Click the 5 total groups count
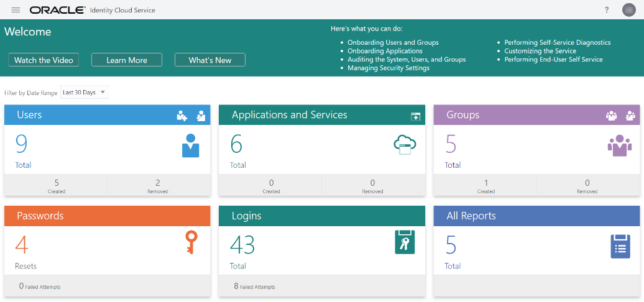This screenshot has height=302, width=644. tap(451, 144)
